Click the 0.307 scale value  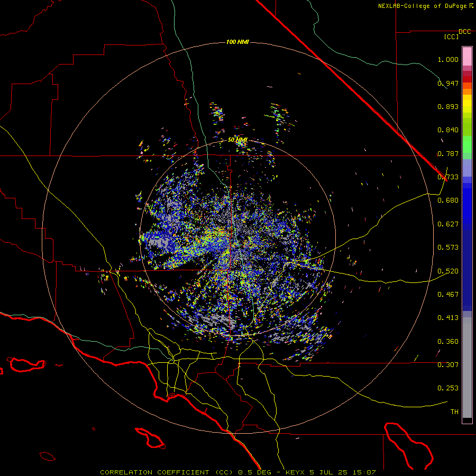[x=448, y=365]
